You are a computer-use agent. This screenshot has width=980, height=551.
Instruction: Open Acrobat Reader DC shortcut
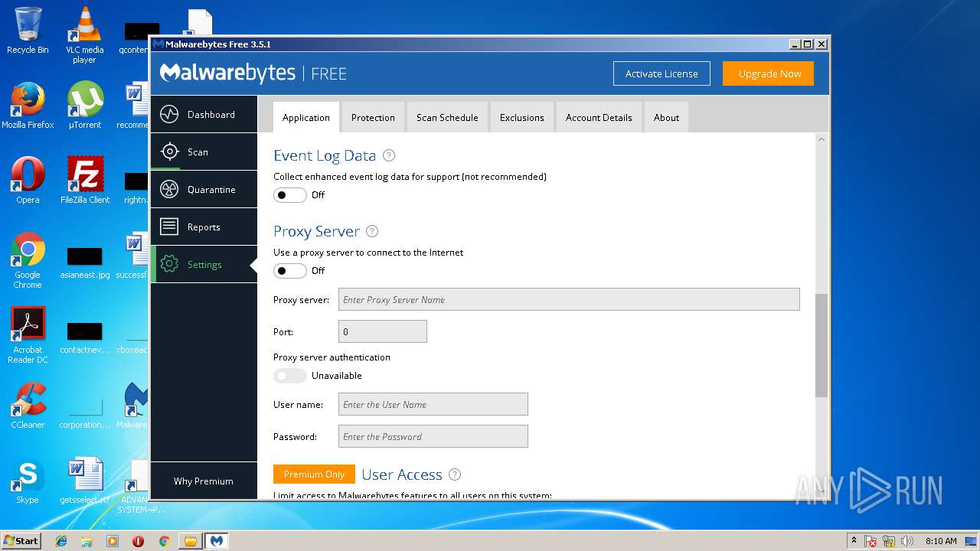28,335
